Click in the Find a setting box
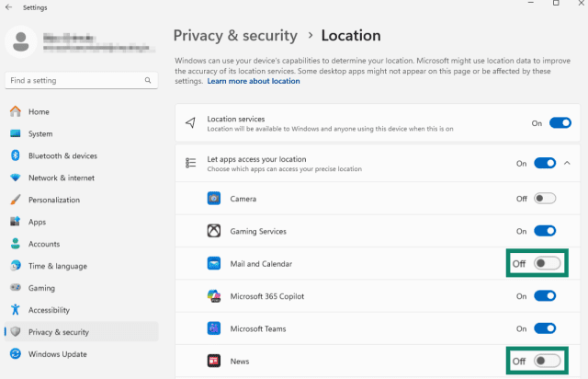The image size is (588, 379). 82,80
